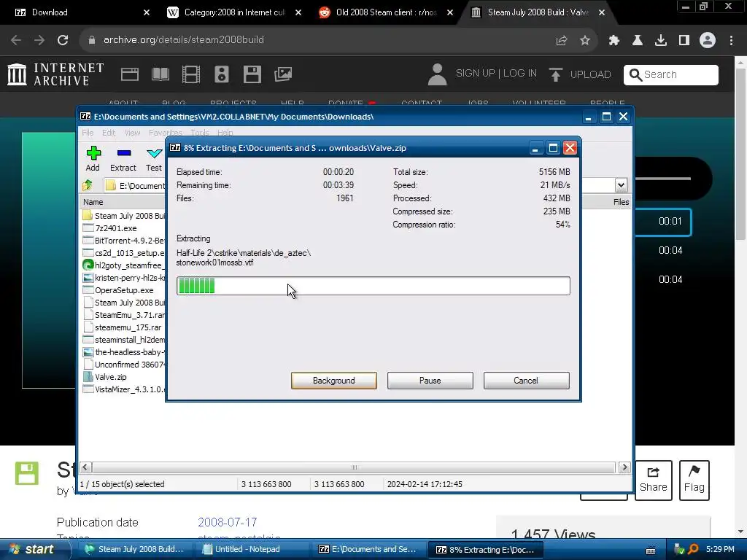
Task: Click the 7-Zip horizontal scrollbar
Action: [x=354, y=467]
